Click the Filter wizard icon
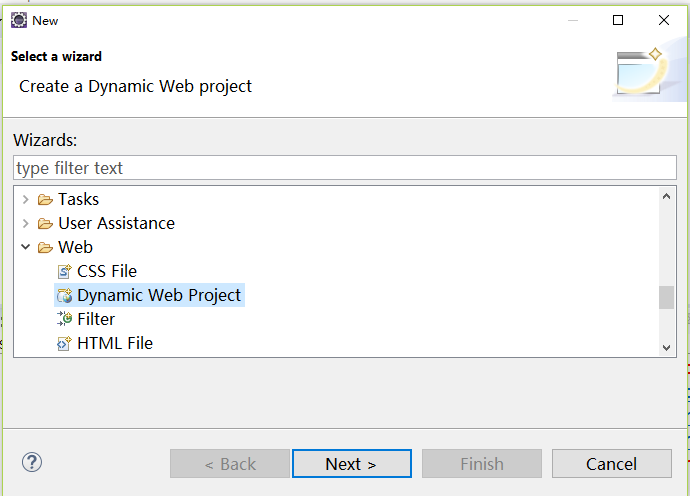Viewport: 690px width, 496px height. coord(65,319)
